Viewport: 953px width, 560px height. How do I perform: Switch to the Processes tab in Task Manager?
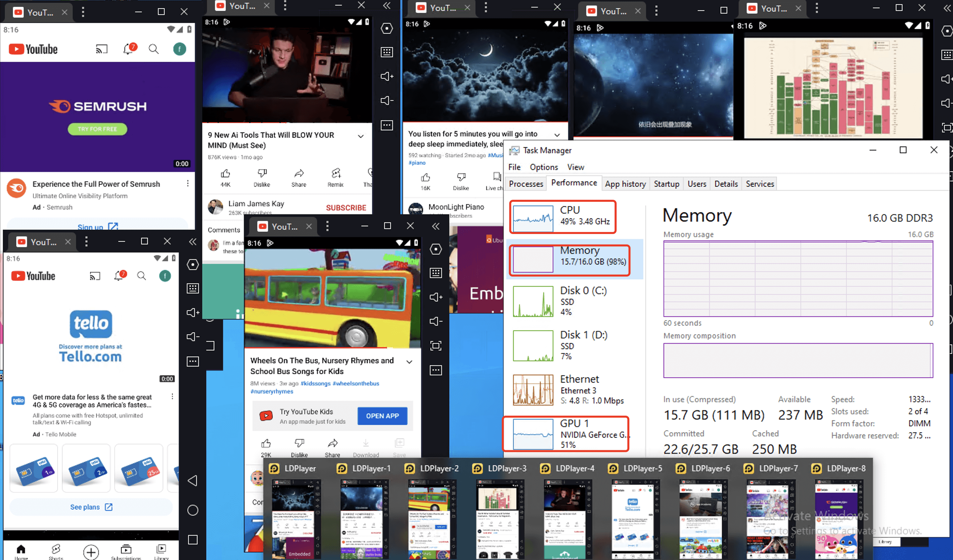tap(526, 184)
